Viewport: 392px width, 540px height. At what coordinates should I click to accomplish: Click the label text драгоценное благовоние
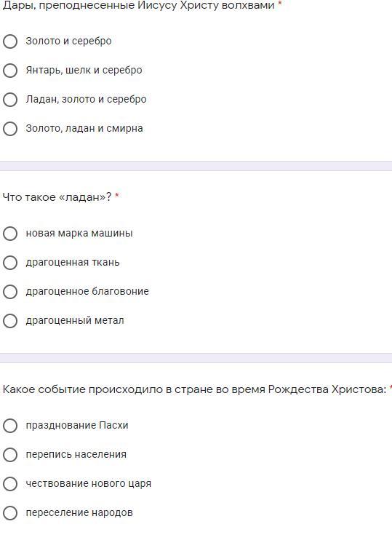pos(87,291)
